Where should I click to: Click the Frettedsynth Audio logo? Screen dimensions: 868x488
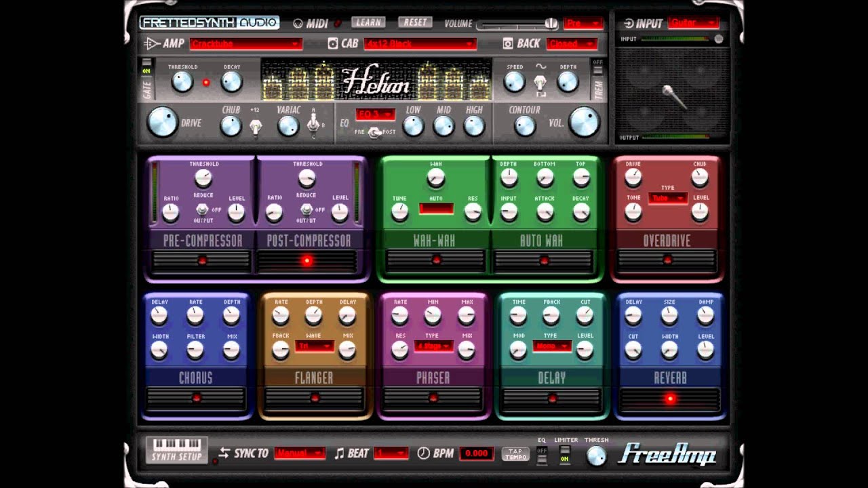tap(209, 22)
